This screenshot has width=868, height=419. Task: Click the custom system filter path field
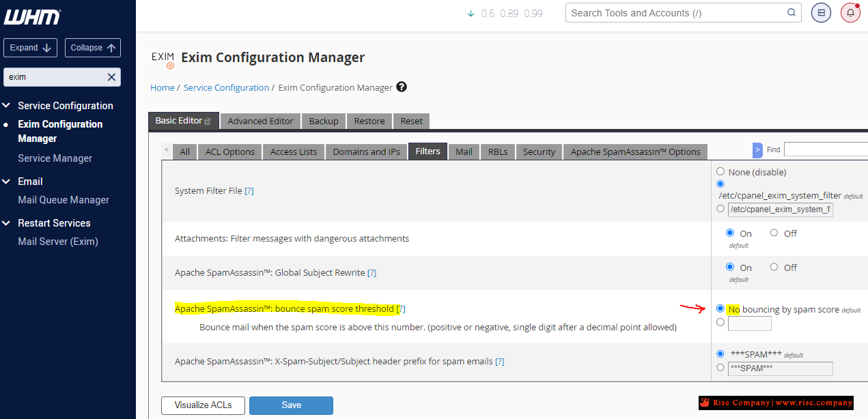pyautogui.click(x=781, y=209)
